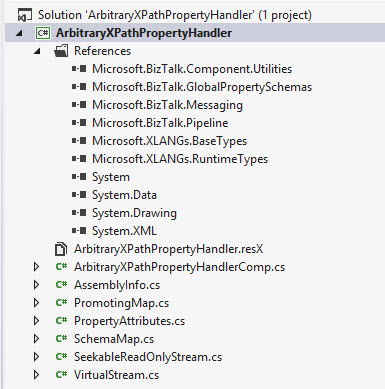Select ArbitraryXPathPropertyHandlerComp.cs file name

(x=180, y=267)
